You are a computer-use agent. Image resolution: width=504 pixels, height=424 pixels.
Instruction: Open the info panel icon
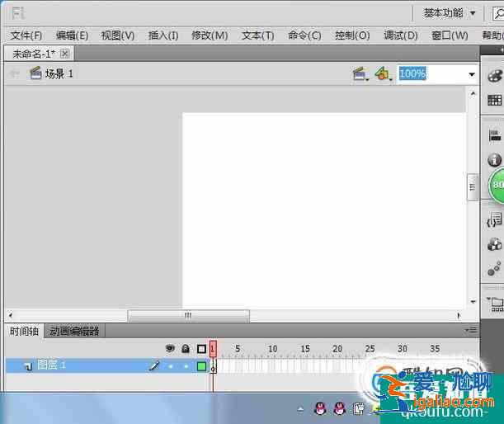tap(494, 160)
